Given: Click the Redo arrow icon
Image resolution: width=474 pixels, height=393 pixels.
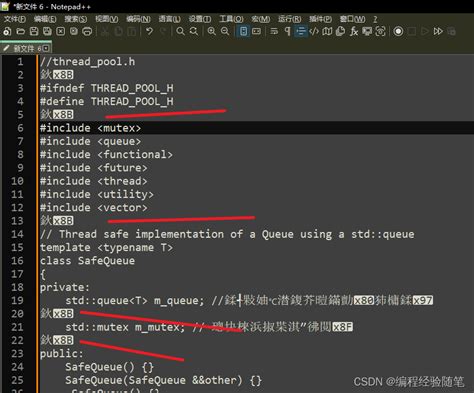Looking at the screenshot, I should (x=163, y=31).
